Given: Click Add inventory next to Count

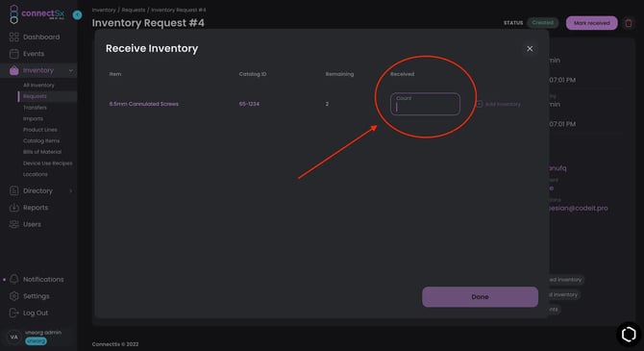Looking at the screenshot, I should coord(498,105).
